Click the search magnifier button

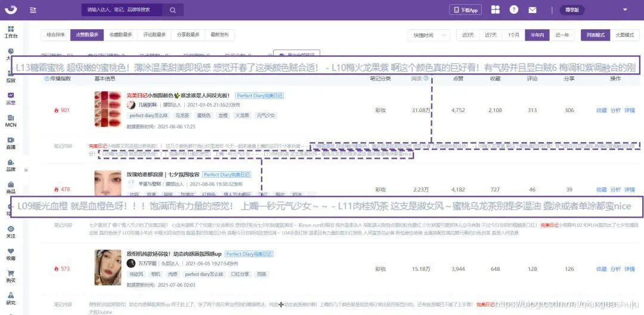[173, 10]
